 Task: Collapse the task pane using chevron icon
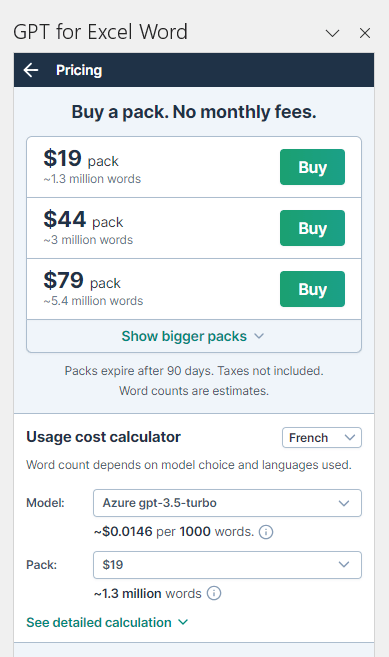332,33
